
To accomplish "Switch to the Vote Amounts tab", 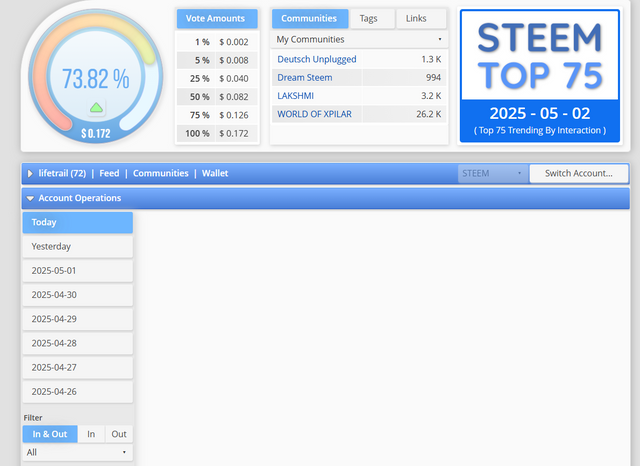I will coord(217,19).
